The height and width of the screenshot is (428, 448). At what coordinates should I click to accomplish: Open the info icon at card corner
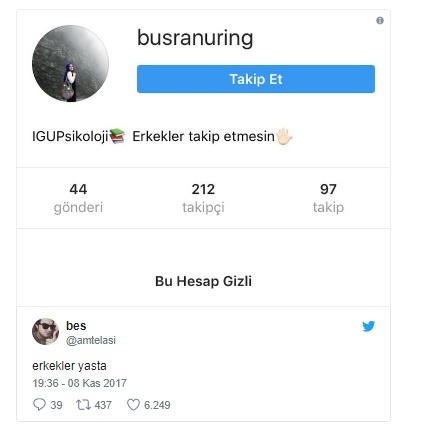(380, 21)
